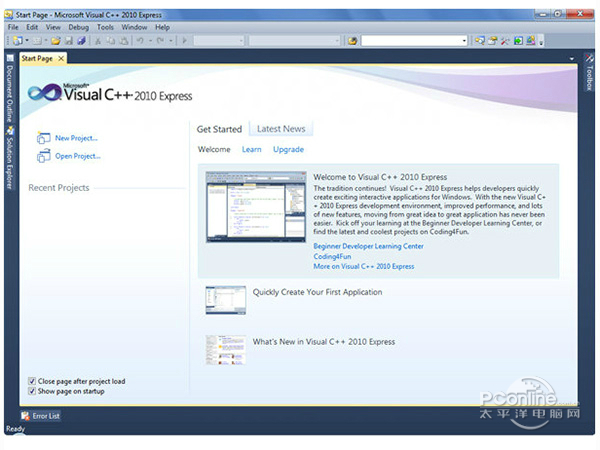
Task: Click Quickly Create Your First Application heading
Action: (317, 292)
